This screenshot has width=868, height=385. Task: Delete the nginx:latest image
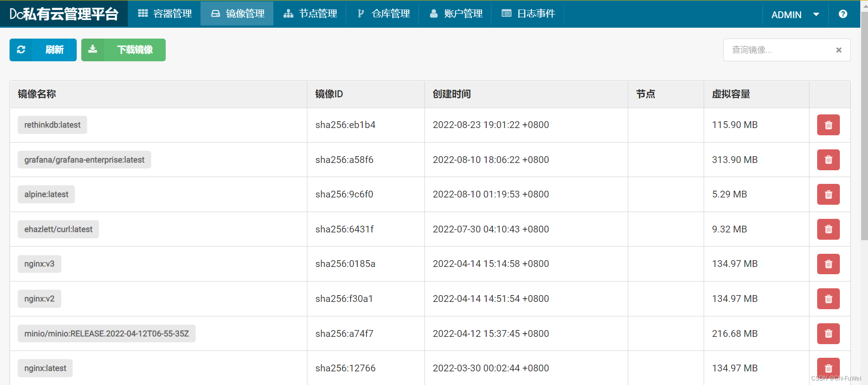tap(828, 368)
